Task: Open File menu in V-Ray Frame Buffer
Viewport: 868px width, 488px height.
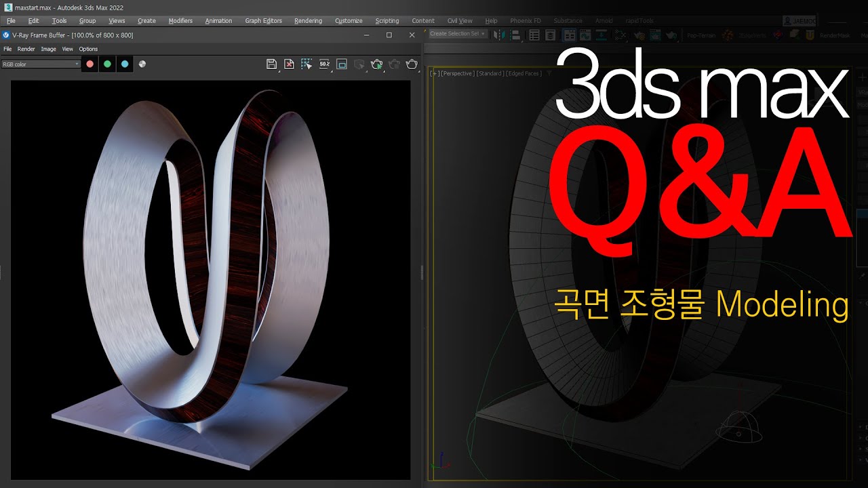Action: click(7, 49)
